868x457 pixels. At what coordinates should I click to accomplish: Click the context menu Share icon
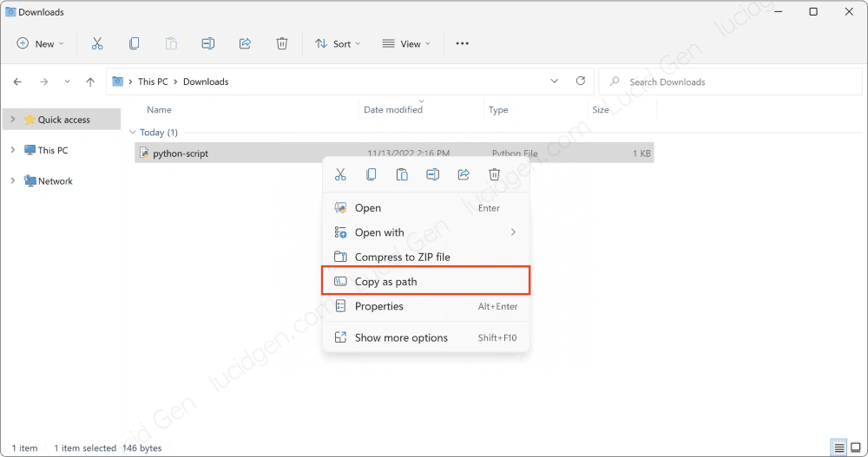point(464,175)
